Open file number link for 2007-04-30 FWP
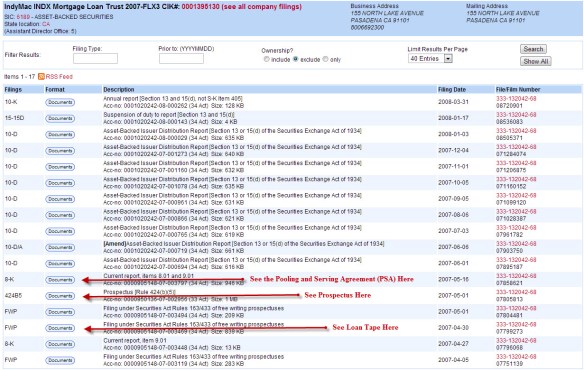The height and width of the screenshot is (370, 584). coord(516,325)
